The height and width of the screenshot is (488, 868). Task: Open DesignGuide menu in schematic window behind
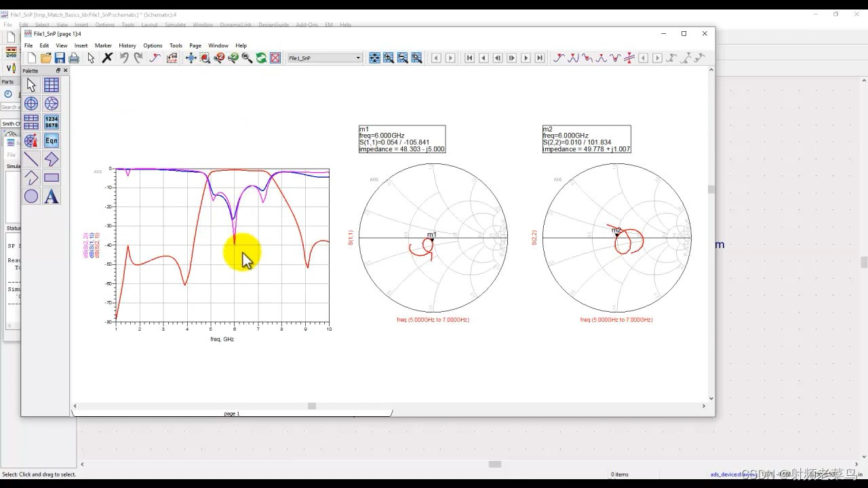(x=273, y=24)
